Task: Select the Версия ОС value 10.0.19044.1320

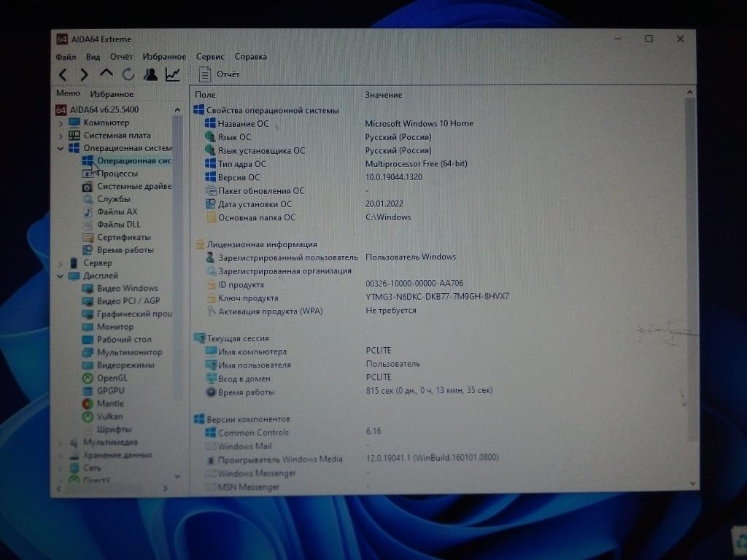Action: point(393,177)
